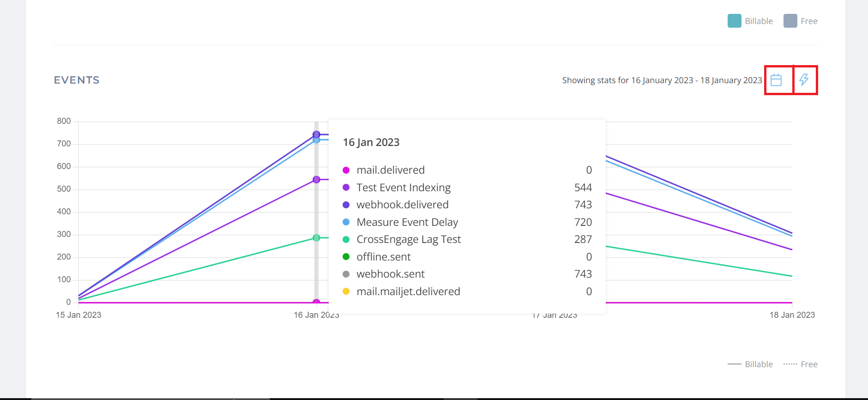This screenshot has width=868, height=400.
Task: Click the Measure Event Delay light-blue data point
Action: [x=316, y=140]
